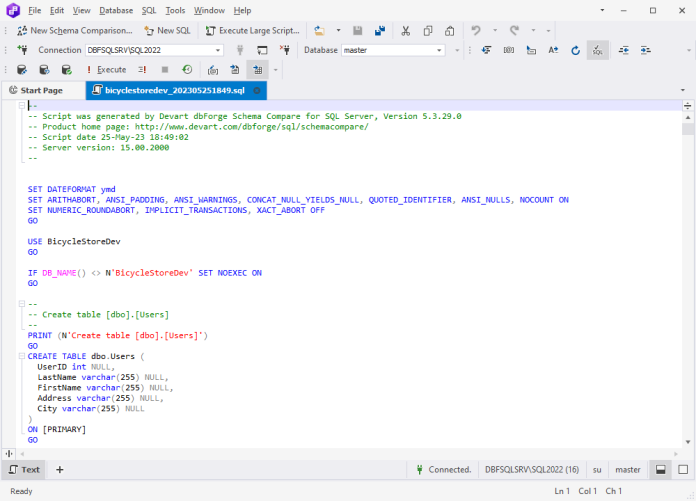
Task: Open the SQL menu
Action: click(149, 10)
